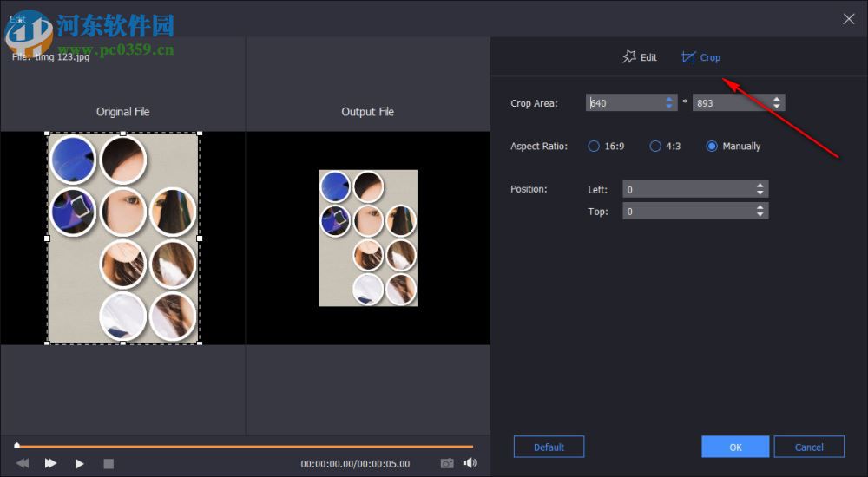Screen dimensions: 868x477
Task: Click the Output File heading
Action: pyautogui.click(x=367, y=112)
